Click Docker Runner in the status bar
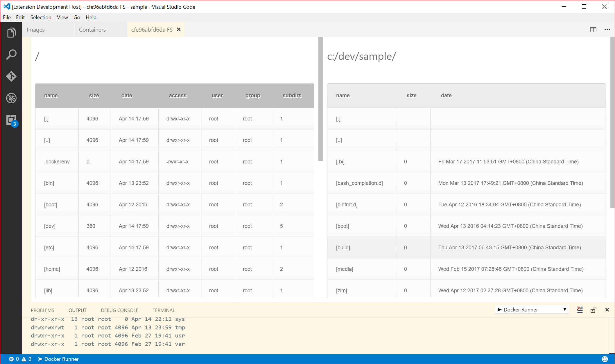Image resolution: width=615 pixels, height=364 pixels. click(58, 359)
